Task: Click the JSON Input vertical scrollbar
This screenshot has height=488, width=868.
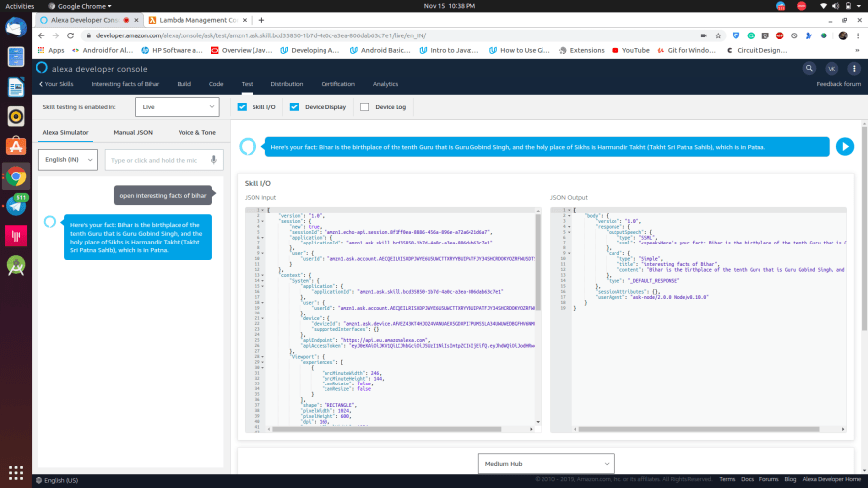Action: [538, 261]
